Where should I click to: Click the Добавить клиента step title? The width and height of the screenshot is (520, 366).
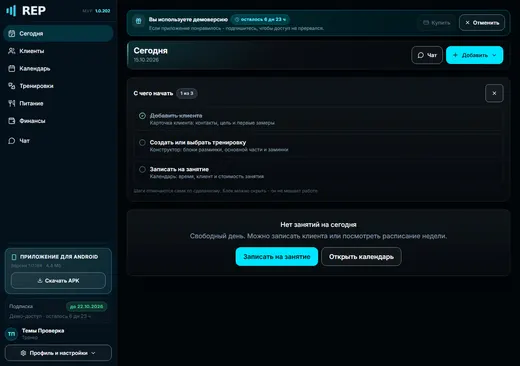(176, 116)
